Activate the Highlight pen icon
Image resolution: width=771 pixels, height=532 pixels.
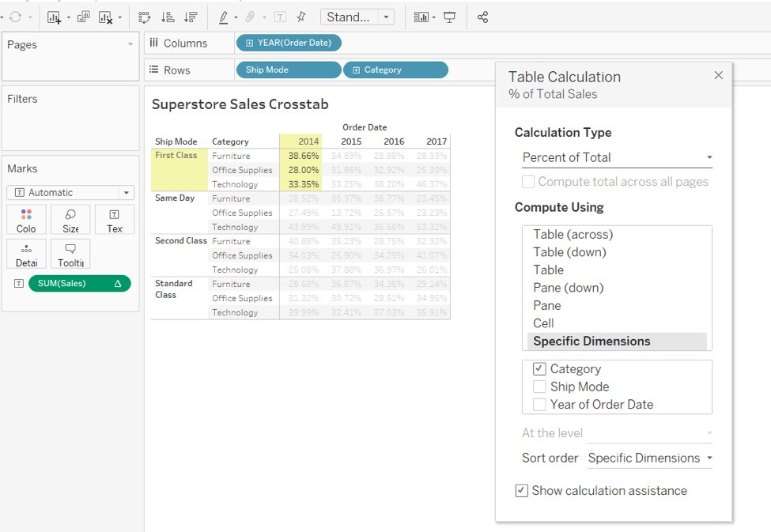tap(224, 17)
